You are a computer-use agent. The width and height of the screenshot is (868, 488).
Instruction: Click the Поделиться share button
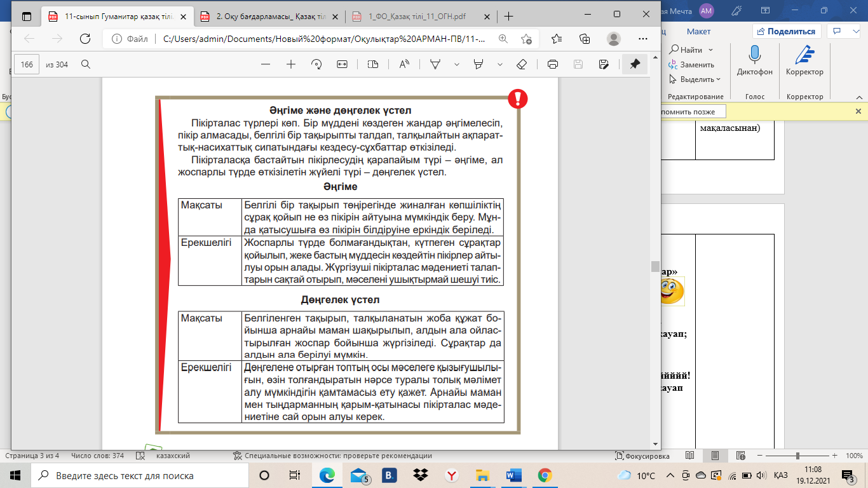click(x=787, y=31)
